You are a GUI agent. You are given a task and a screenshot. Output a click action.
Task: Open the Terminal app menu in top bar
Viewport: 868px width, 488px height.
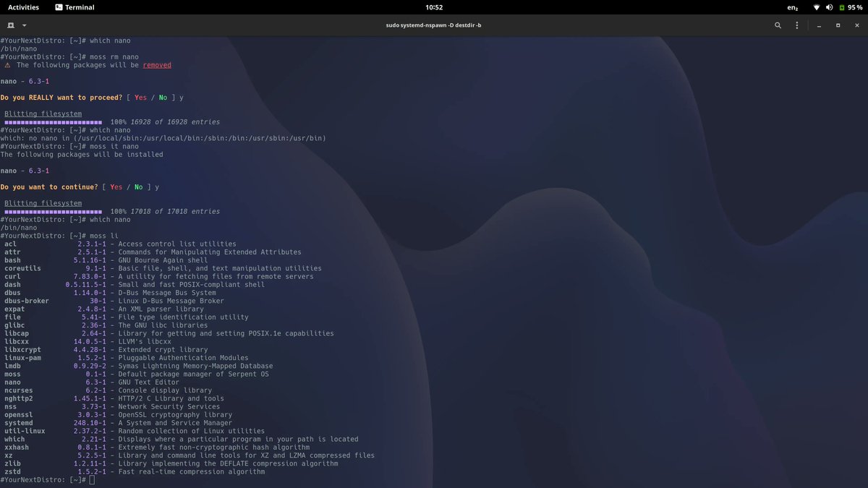click(74, 7)
